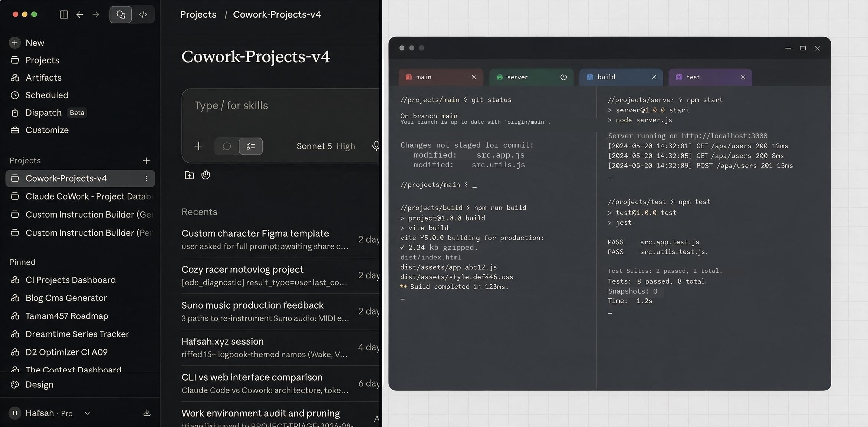Switch to chat mode toggle
Viewport: 868px width, 427px height.
pyautogui.click(x=121, y=14)
